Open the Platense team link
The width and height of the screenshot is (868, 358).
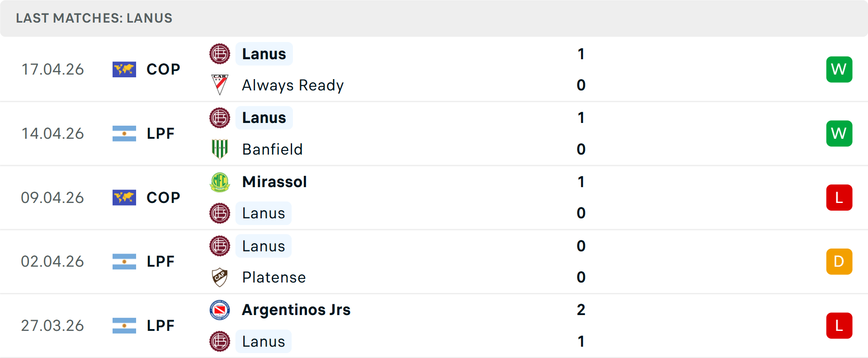274,277
